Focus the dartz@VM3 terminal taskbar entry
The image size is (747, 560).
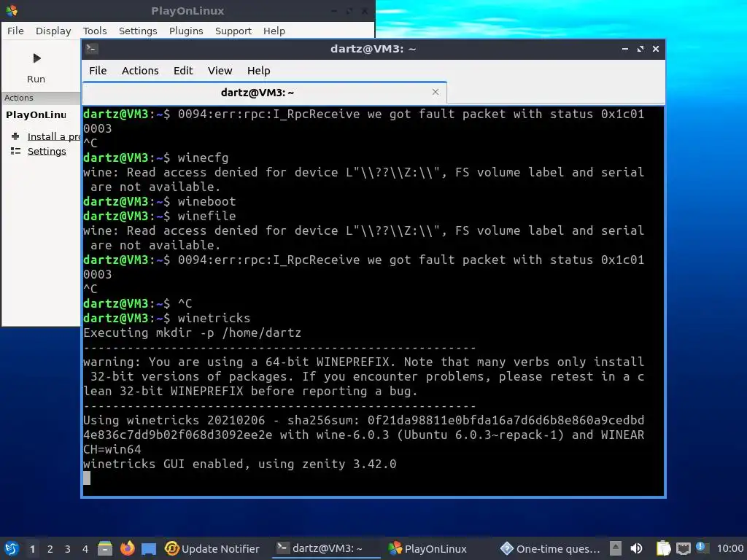(x=326, y=548)
